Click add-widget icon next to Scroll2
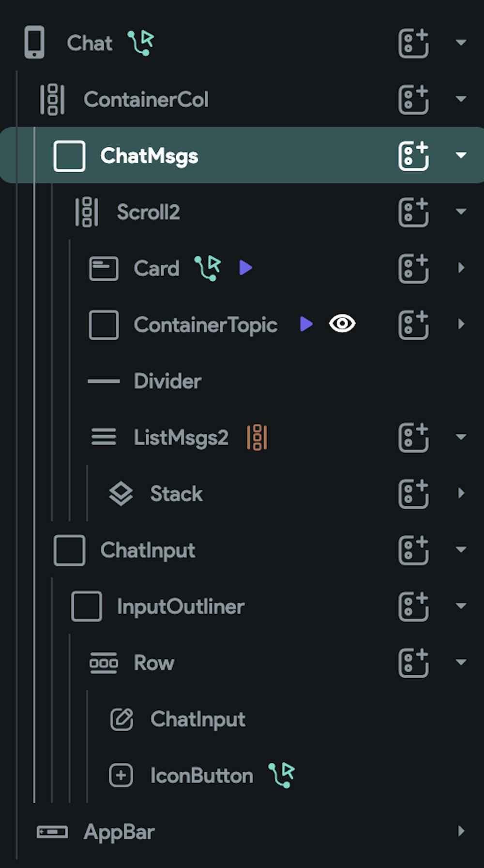Screen dimensions: 484x868 pos(413,212)
